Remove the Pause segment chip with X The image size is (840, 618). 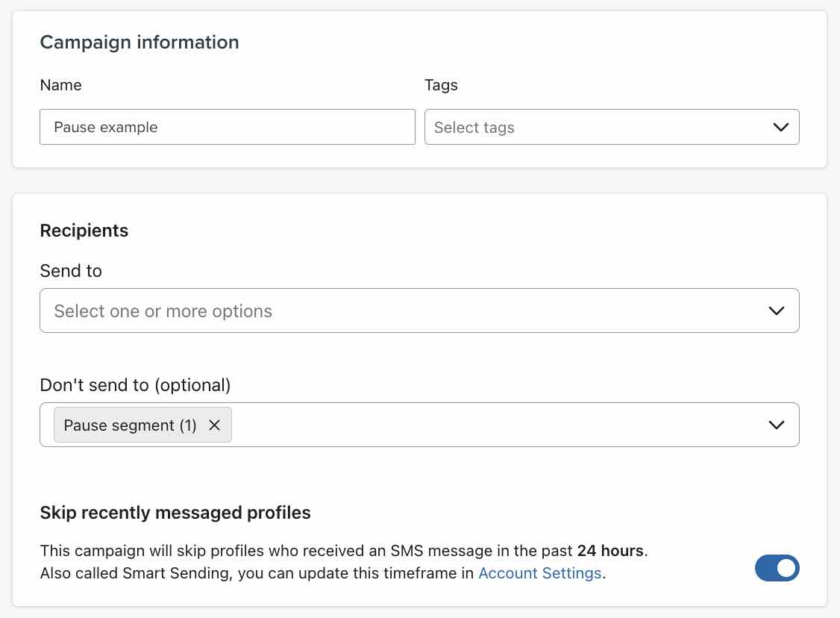tap(214, 425)
